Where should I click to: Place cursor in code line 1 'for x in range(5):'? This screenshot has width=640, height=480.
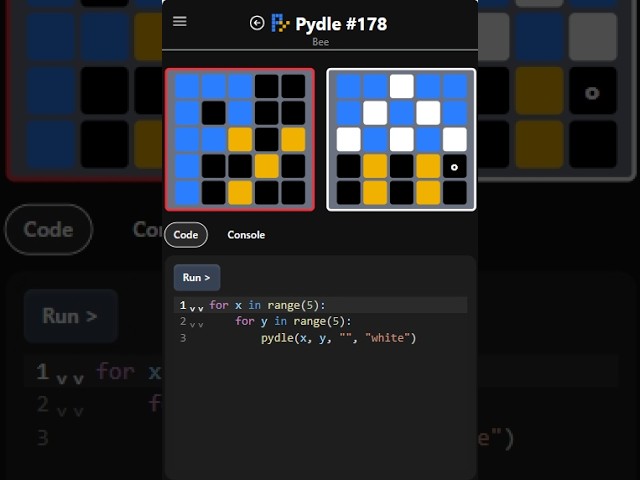tap(267, 305)
